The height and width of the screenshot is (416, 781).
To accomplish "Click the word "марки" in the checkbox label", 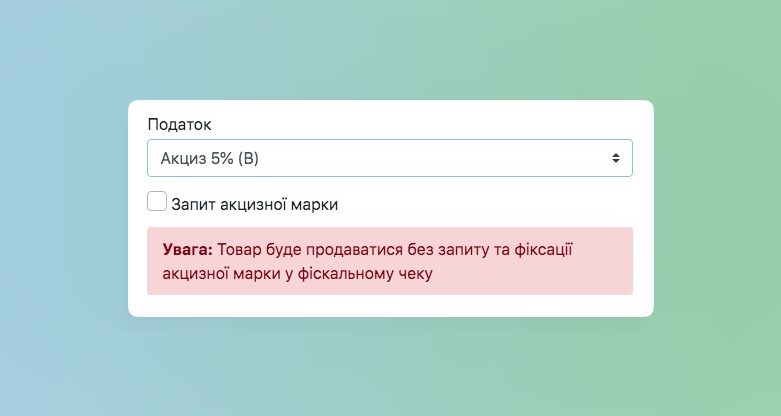I will point(315,204).
